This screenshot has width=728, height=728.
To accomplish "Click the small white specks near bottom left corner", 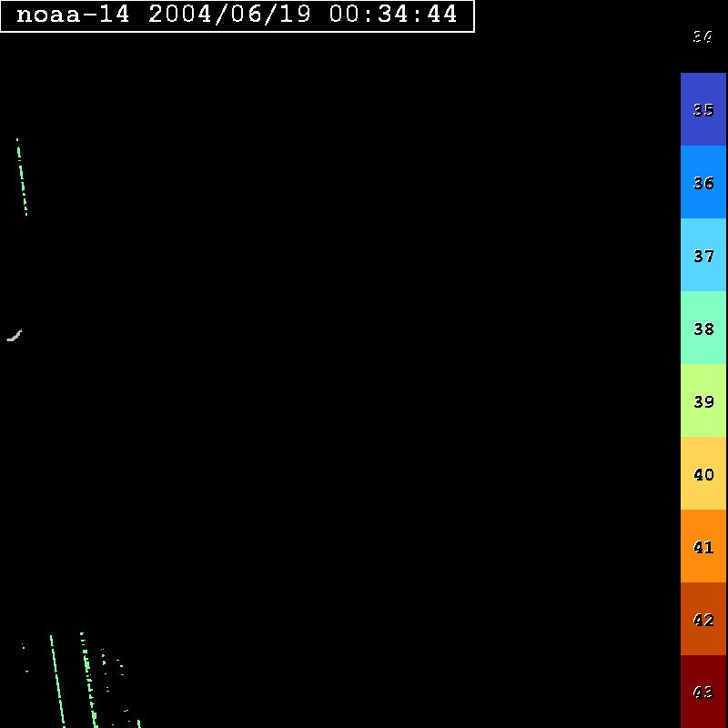I will click(25, 650).
